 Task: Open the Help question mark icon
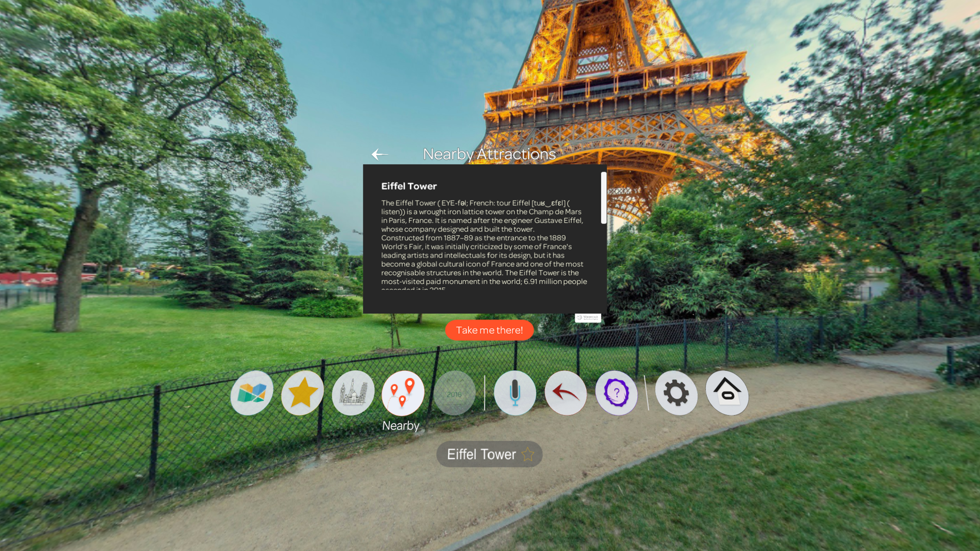tap(616, 393)
